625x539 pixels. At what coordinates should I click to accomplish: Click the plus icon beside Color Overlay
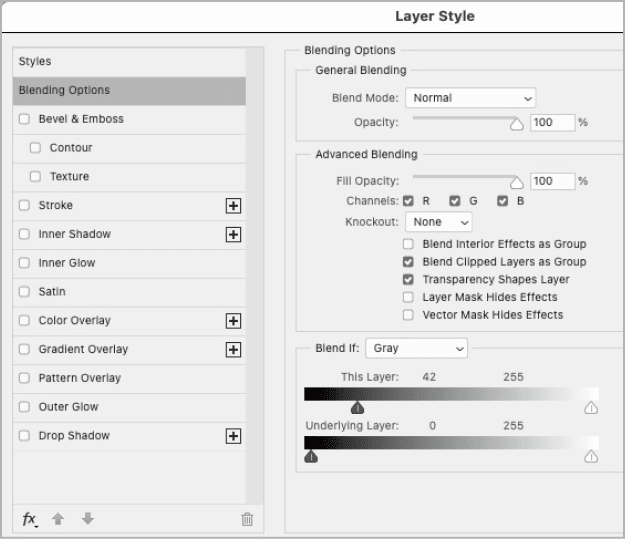[233, 321]
